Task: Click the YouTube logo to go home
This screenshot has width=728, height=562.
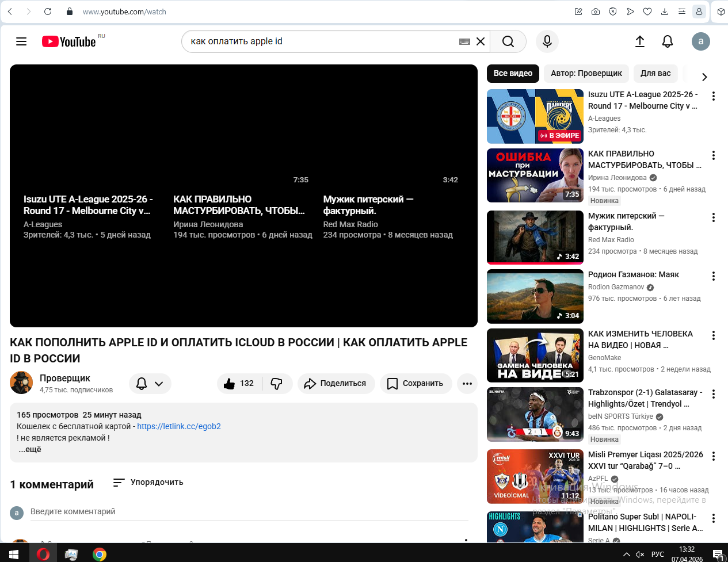Action: pyautogui.click(x=69, y=41)
